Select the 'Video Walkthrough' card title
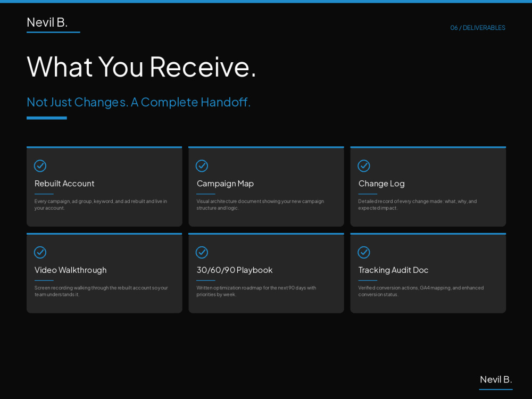This screenshot has width=532, height=399. pyautogui.click(x=71, y=270)
